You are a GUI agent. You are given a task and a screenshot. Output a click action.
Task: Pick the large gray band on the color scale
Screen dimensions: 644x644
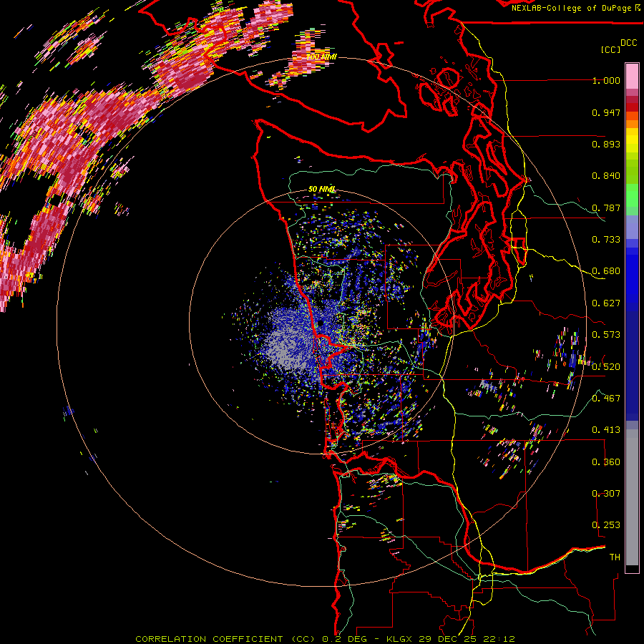pos(632,497)
